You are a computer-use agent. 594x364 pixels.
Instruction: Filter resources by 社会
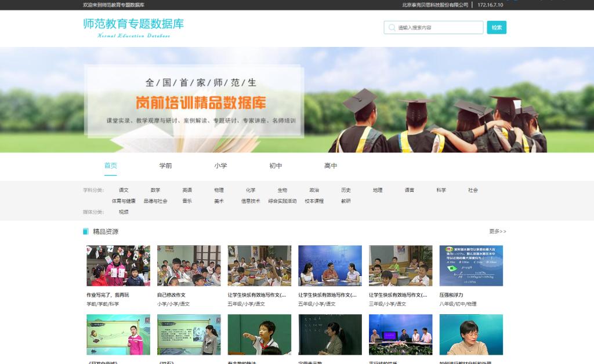[x=473, y=190]
